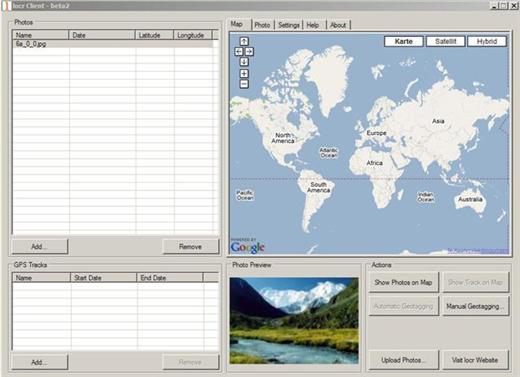This screenshot has height=377, width=520.
Task: Click the Pacific Ocean label on the map
Action: (x=245, y=195)
